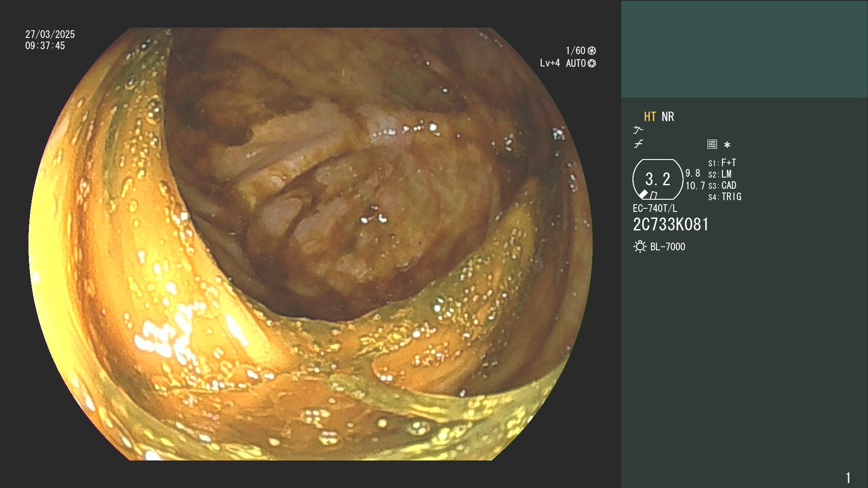Click the EC-740T/L scope model text
This screenshot has height=488, width=868.
655,208
